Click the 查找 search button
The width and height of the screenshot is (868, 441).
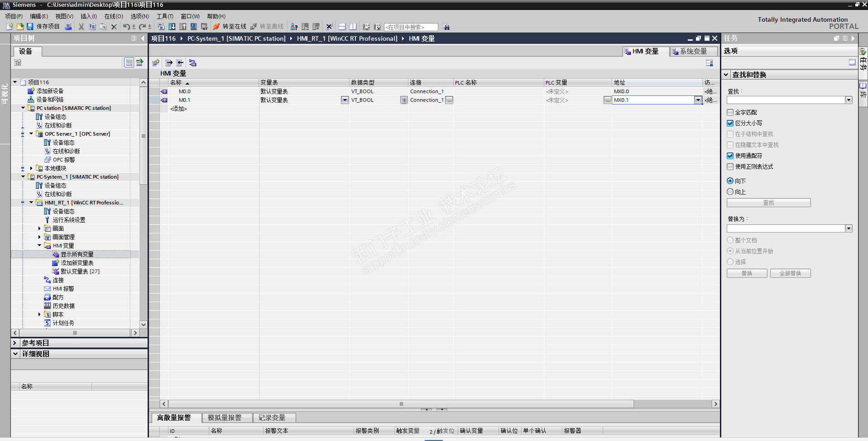tap(769, 203)
